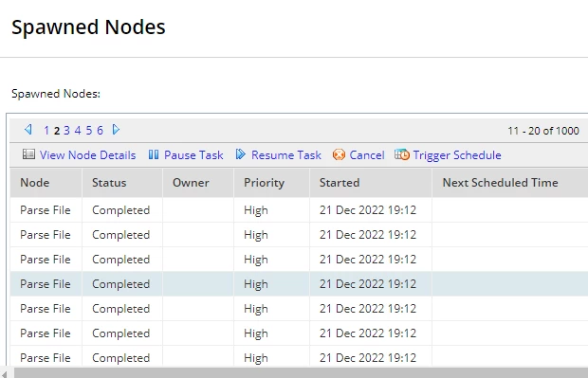
Task: Click the Pause Task bars icon
Action: point(154,154)
